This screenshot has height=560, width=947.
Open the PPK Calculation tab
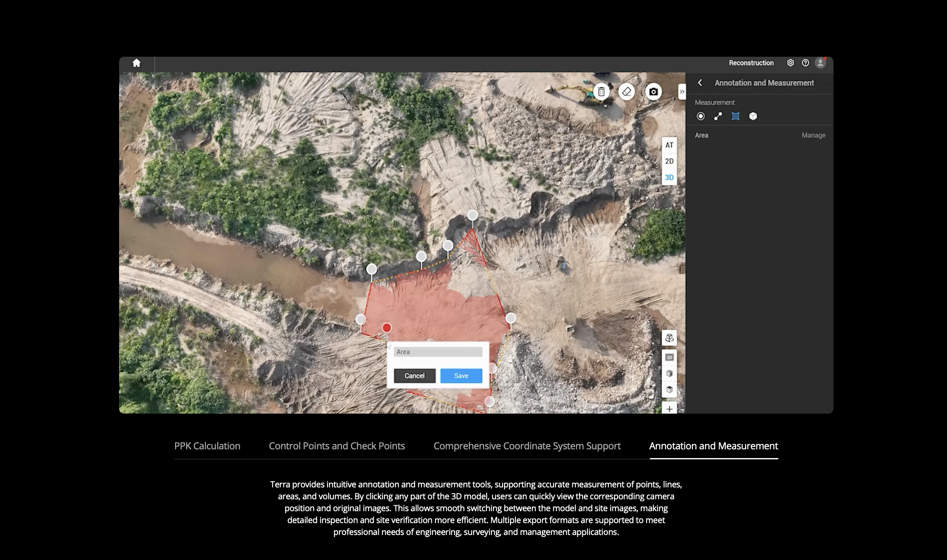click(x=207, y=446)
